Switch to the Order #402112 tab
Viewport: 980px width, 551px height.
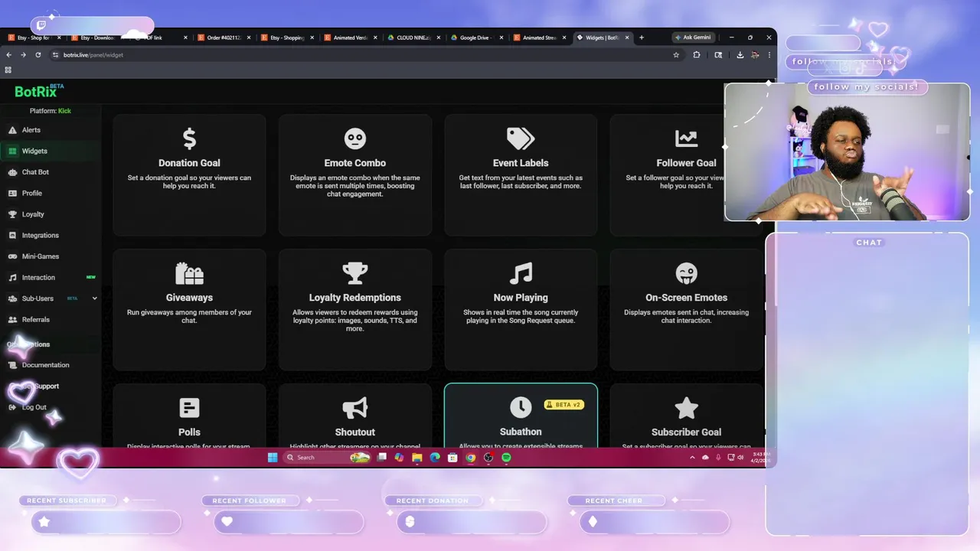[x=222, y=37]
